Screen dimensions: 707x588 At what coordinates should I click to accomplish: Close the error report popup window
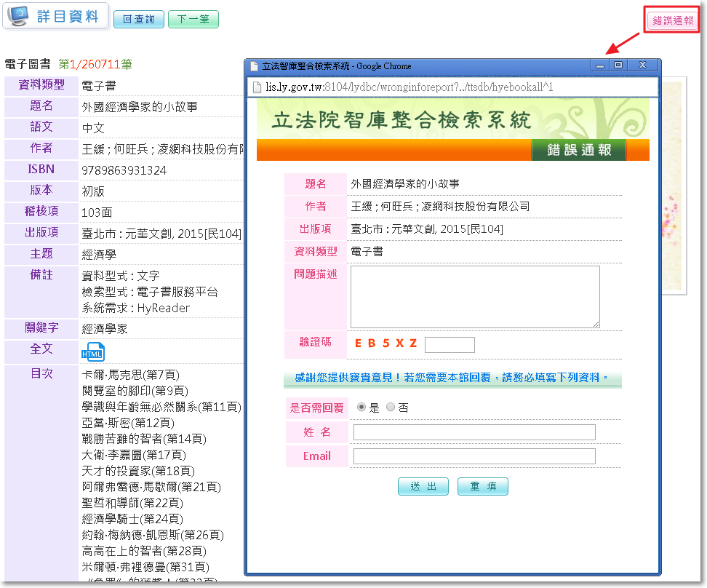click(642, 65)
